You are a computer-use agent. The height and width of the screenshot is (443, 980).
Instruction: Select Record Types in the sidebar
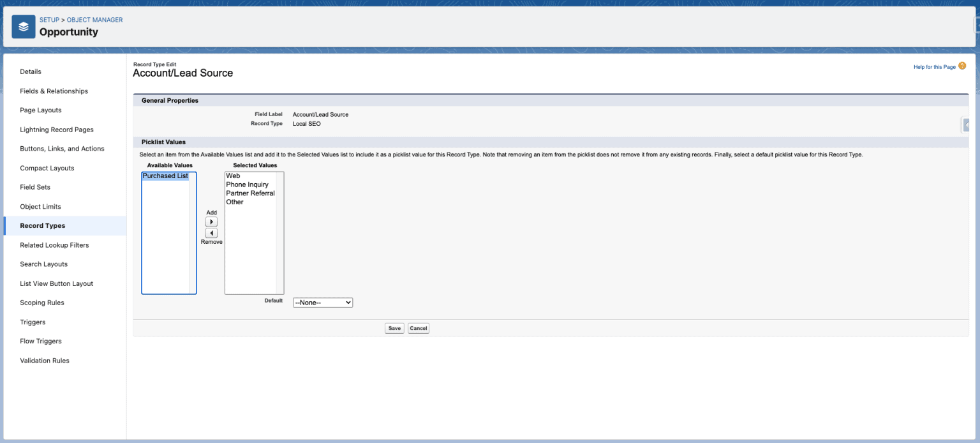(x=42, y=225)
